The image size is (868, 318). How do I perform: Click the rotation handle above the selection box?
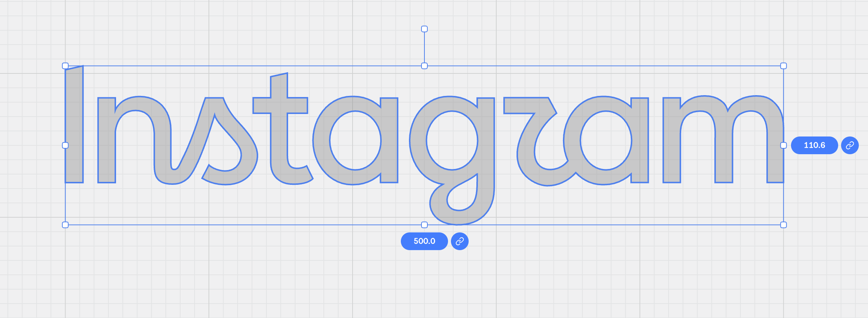click(424, 29)
